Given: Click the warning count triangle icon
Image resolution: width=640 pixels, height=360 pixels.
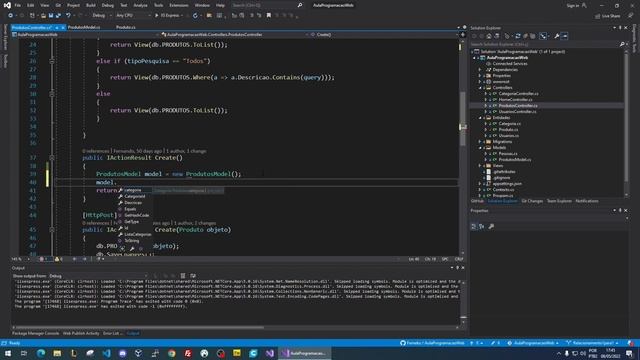Looking at the screenshot, I should pos(57,259).
